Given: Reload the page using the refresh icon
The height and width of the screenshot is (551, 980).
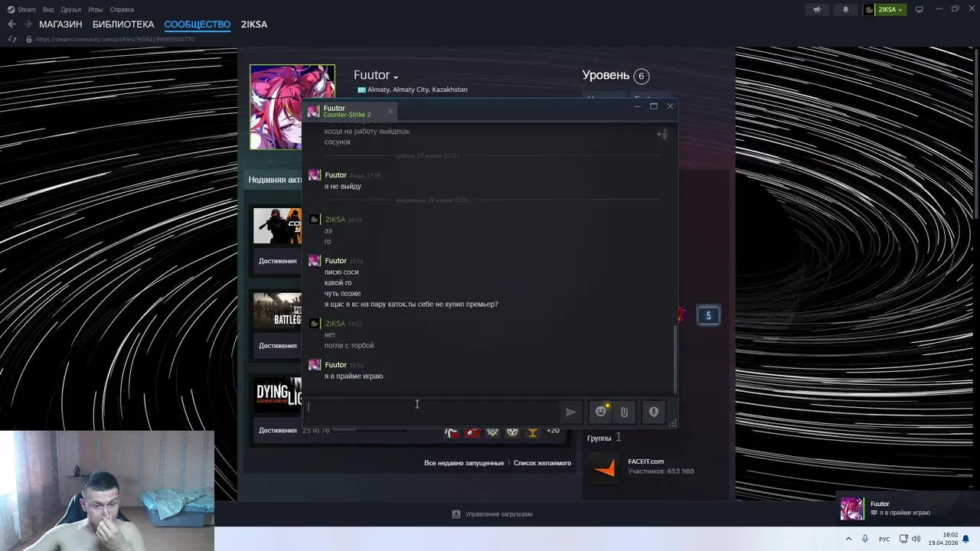Looking at the screenshot, I should (x=11, y=39).
